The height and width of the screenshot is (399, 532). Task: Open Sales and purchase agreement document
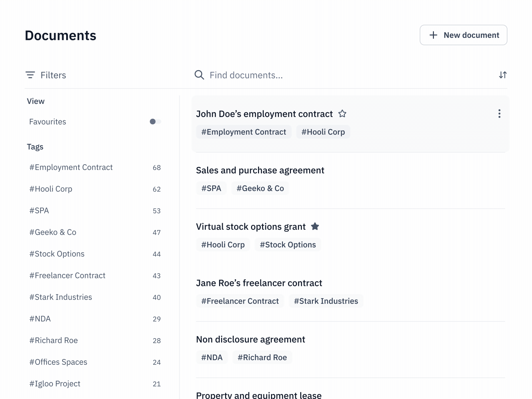[260, 170]
